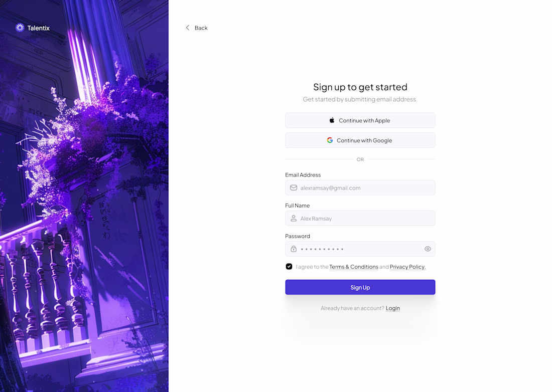Click the back chevron arrow
This screenshot has width=552, height=392.
click(x=188, y=28)
